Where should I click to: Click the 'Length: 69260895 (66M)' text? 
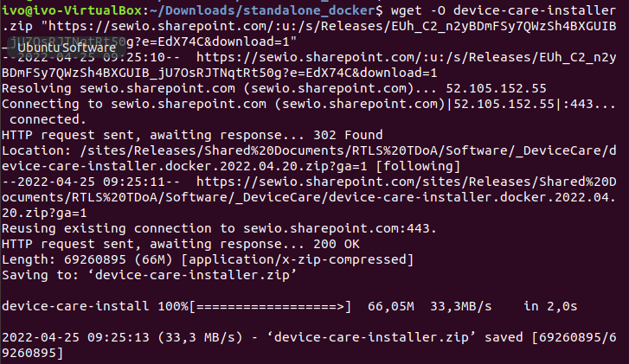coord(87,259)
